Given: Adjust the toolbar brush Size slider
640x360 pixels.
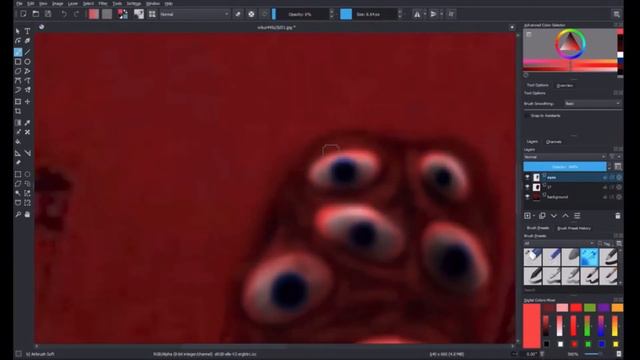Looking at the screenshot, I should [x=370, y=14].
